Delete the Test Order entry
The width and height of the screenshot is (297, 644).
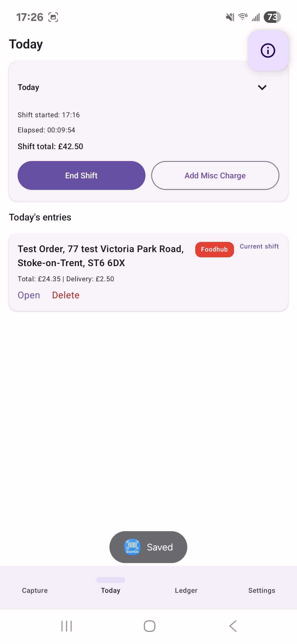point(66,295)
